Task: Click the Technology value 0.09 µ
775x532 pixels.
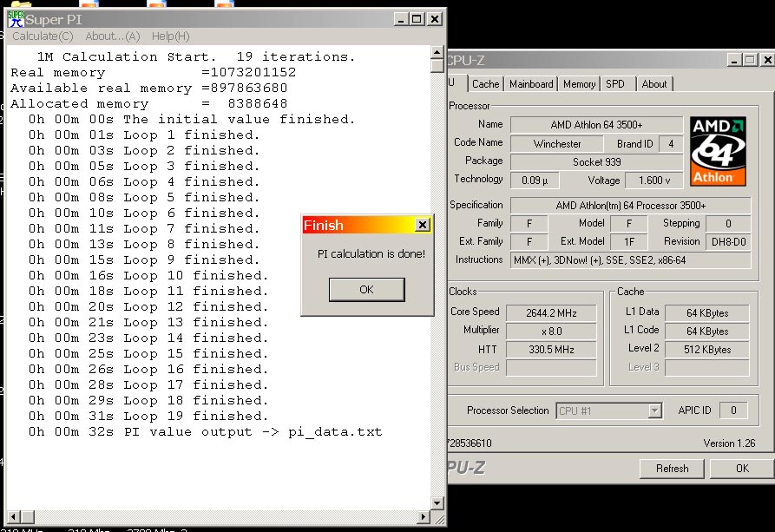Action: tap(535, 181)
